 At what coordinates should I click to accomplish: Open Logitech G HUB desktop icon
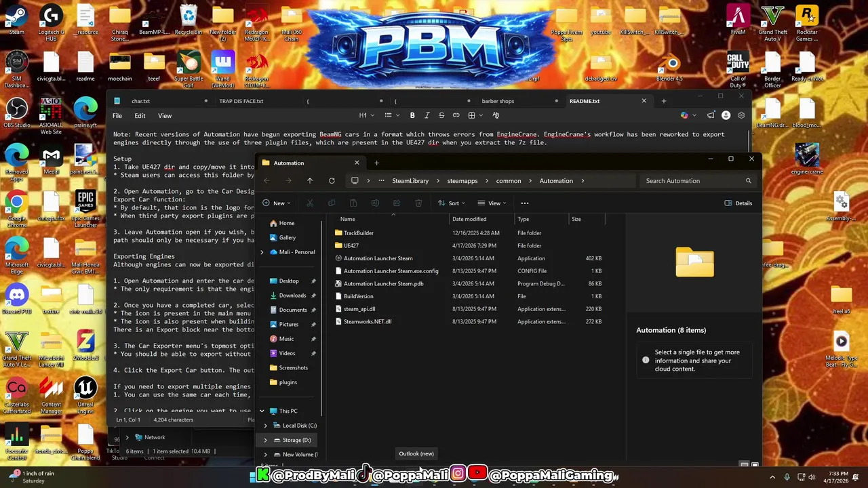click(51, 23)
